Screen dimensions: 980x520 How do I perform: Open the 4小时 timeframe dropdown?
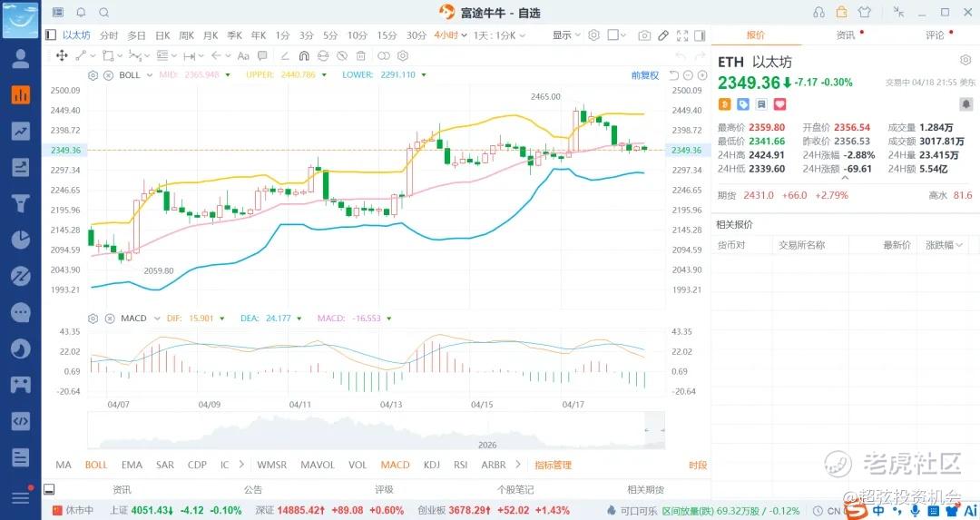[x=451, y=35]
